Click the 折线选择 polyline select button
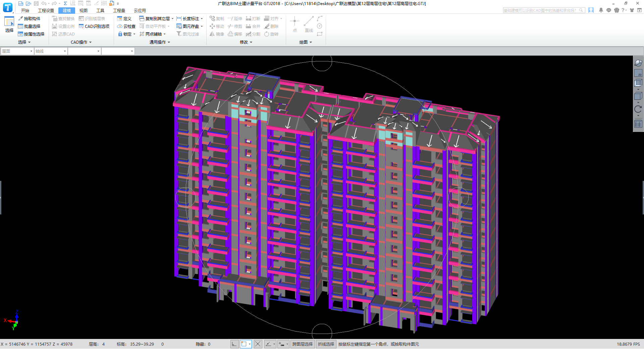This screenshot has width=644, height=349. click(326, 344)
